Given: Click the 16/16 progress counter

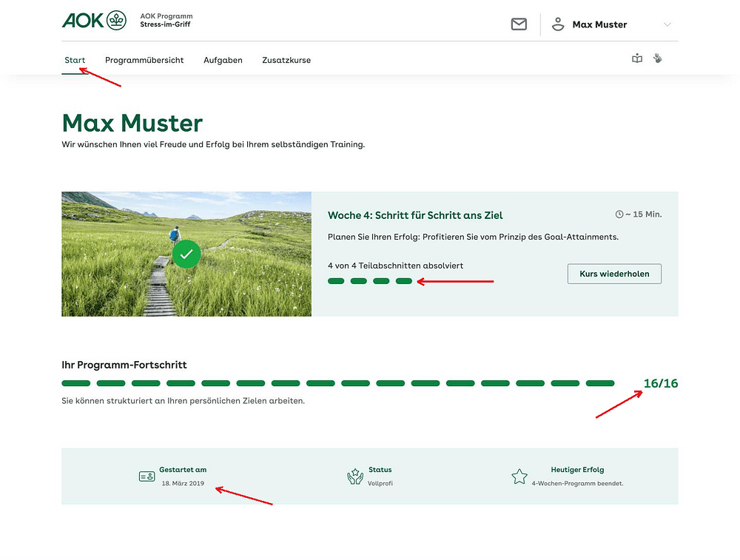Looking at the screenshot, I should coord(661,383).
